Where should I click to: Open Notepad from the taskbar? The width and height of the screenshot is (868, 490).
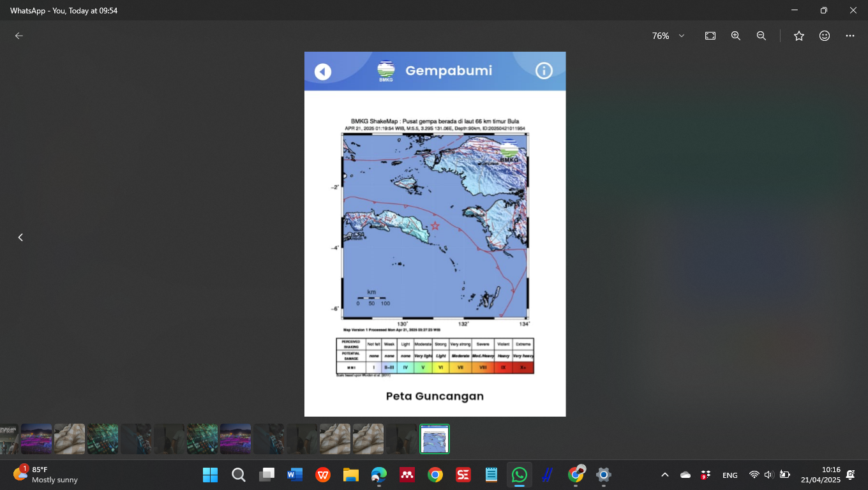pos(491,475)
